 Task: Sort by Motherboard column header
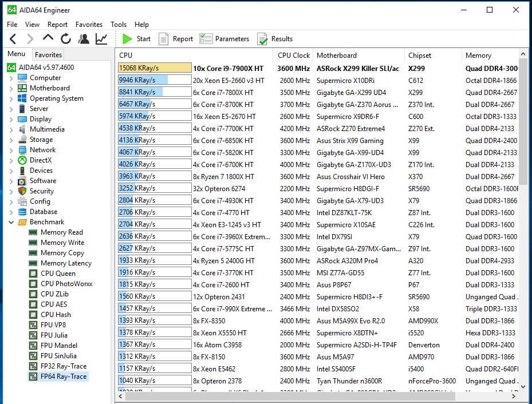point(358,56)
